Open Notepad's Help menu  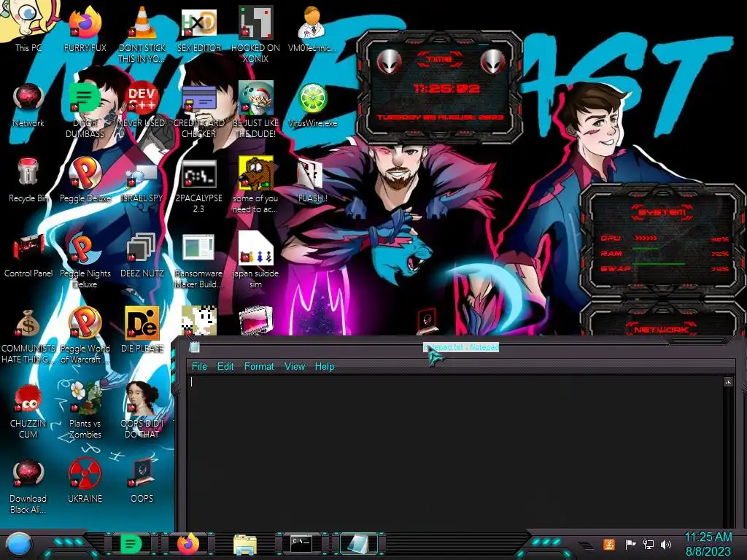pyautogui.click(x=325, y=366)
